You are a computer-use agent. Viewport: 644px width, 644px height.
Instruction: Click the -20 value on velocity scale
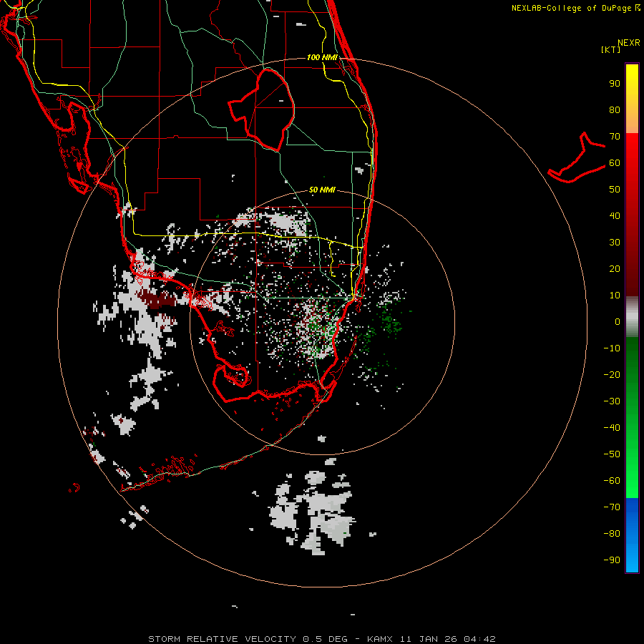pos(612,375)
